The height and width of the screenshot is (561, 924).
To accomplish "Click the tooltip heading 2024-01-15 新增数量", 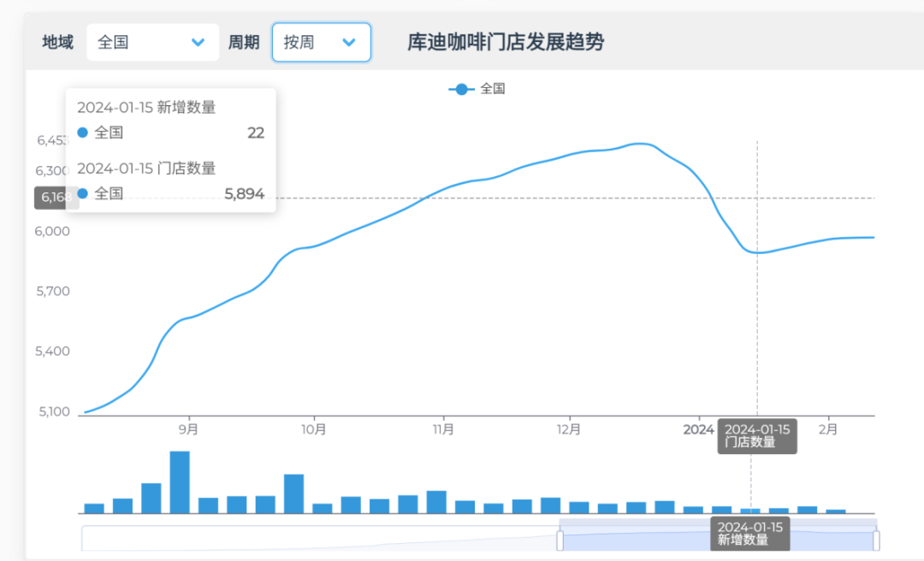I will (146, 107).
